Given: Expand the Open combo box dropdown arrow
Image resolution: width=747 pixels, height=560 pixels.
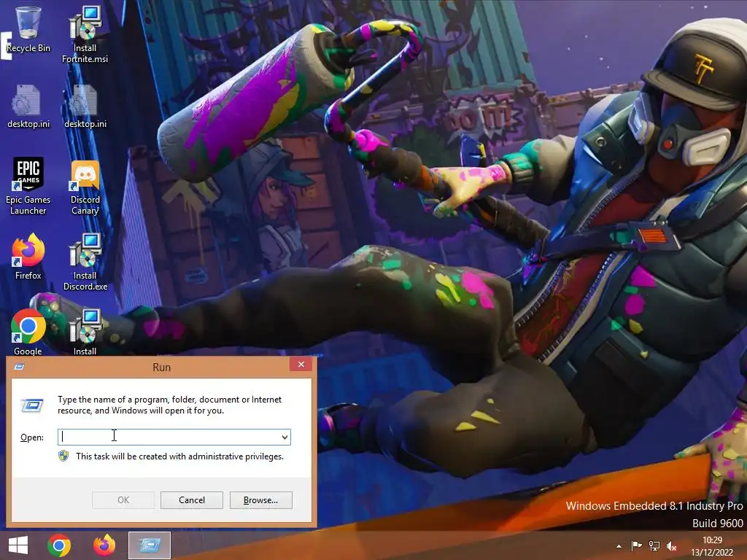Looking at the screenshot, I should click(x=285, y=437).
